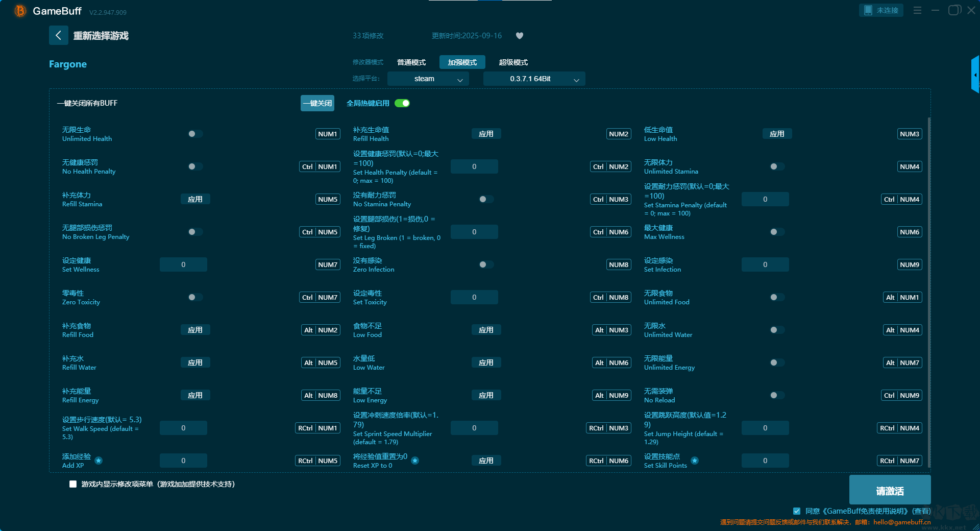The height and width of the screenshot is (531, 980).
Task: Click the star beside Set Skill Points
Action: pyautogui.click(x=695, y=461)
